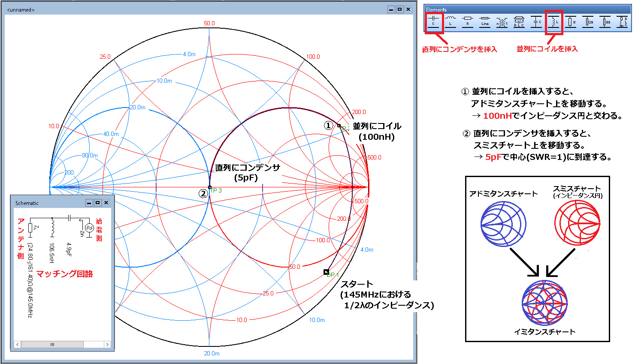Click the shunt inductor symbol in Schematic

pos(52,228)
